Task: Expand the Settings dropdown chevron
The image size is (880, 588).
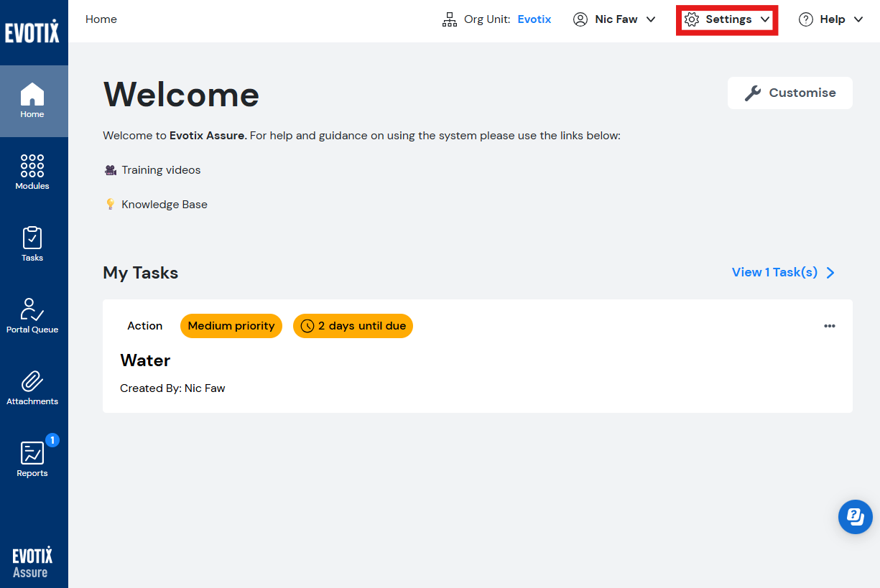Action: click(x=765, y=19)
